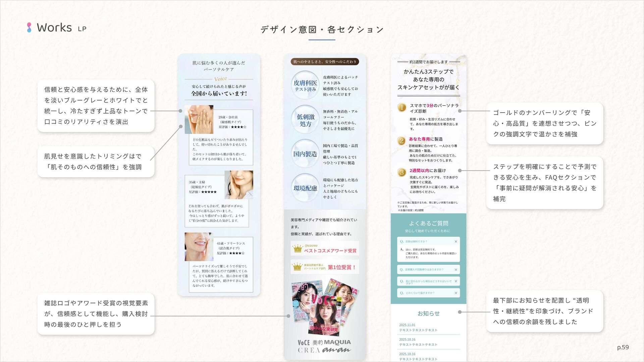The image size is (644, 362).
Task: Click the 低刺激処方 circle badge
Action: (305, 120)
